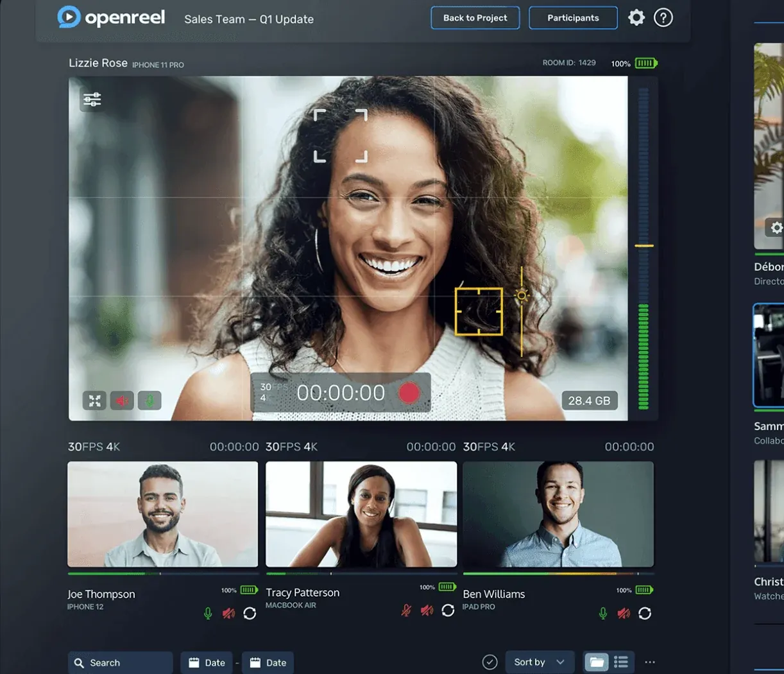Screen dimensions: 784x674
Task: Click the yellow focus reticle on main video
Action: pos(479,311)
